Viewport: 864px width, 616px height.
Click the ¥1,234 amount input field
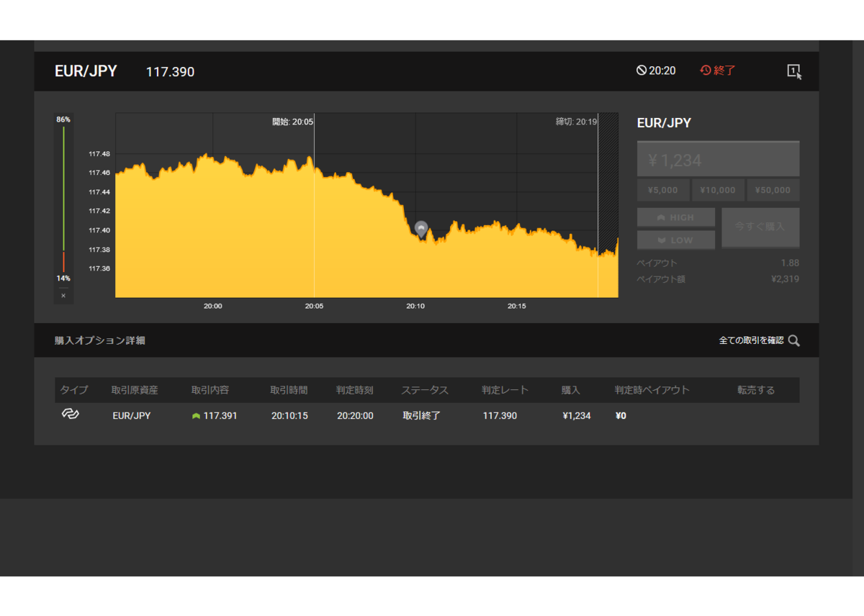pos(718,160)
